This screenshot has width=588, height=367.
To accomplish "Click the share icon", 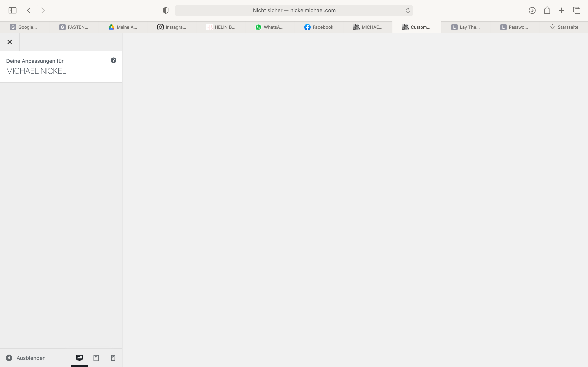I will (x=547, y=10).
